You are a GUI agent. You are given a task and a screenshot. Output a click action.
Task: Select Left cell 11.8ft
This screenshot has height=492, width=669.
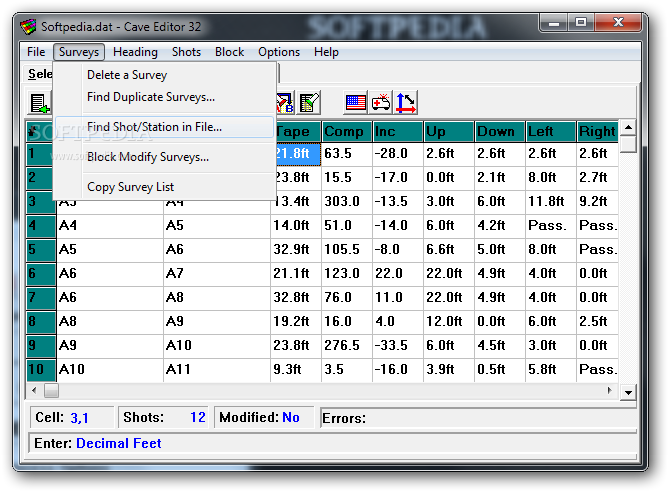(x=551, y=201)
